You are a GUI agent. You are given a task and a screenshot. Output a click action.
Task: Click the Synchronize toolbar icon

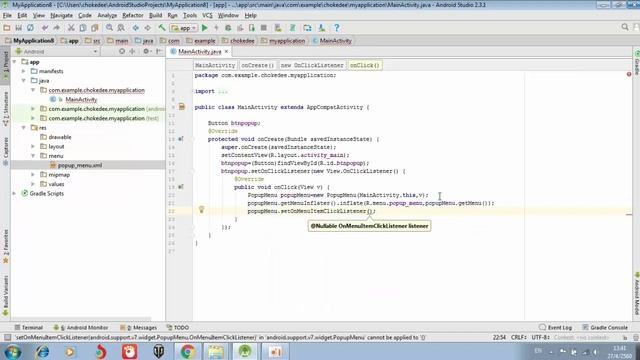31,28
